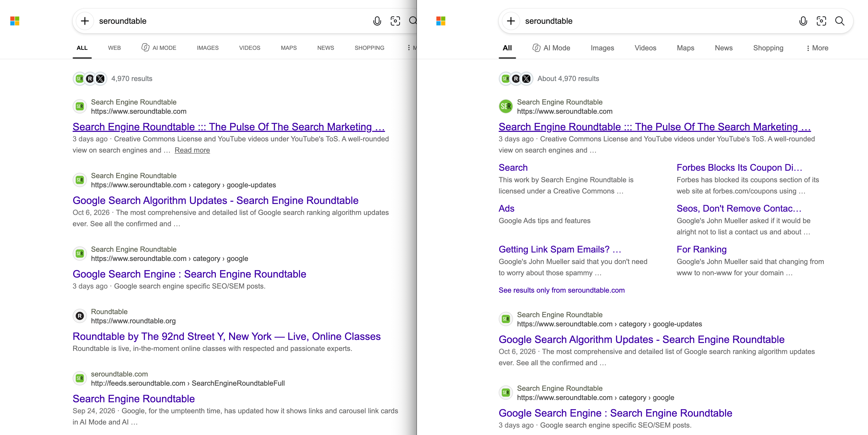Open Getting Link Spam Emails sitelink
868x435 pixels.
pos(560,249)
